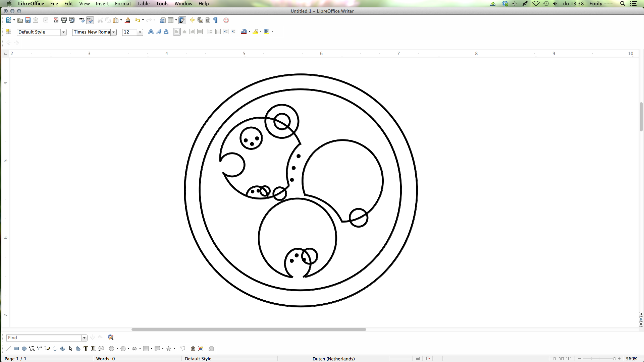Open the Table menu
The width and height of the screenshot is (644, 362).
[143, 3]
